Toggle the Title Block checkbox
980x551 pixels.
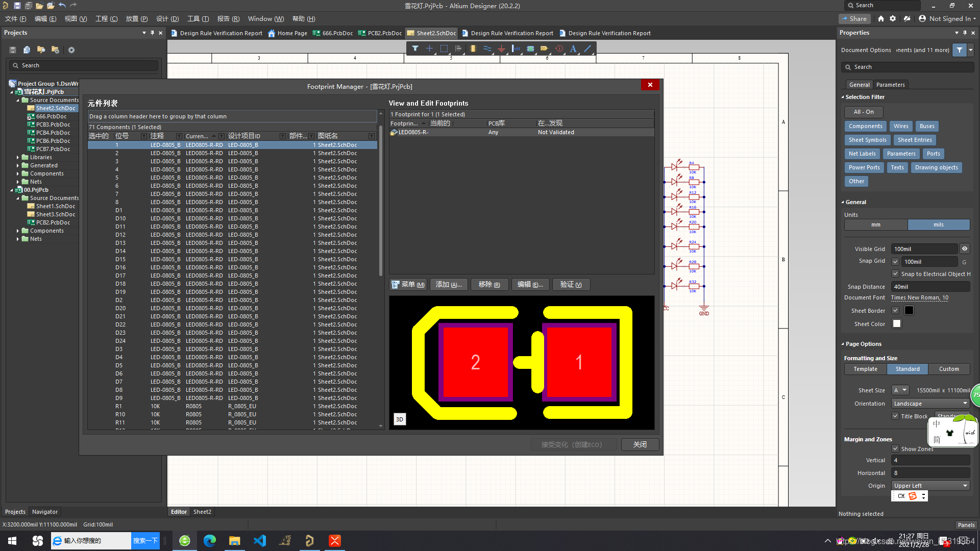[x=895, y=416]
